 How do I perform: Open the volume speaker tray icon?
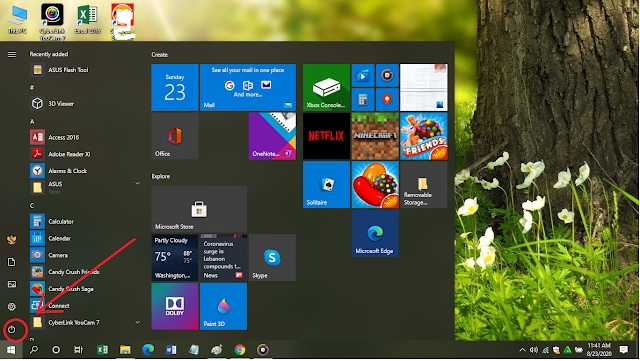(x=533, y=350)
